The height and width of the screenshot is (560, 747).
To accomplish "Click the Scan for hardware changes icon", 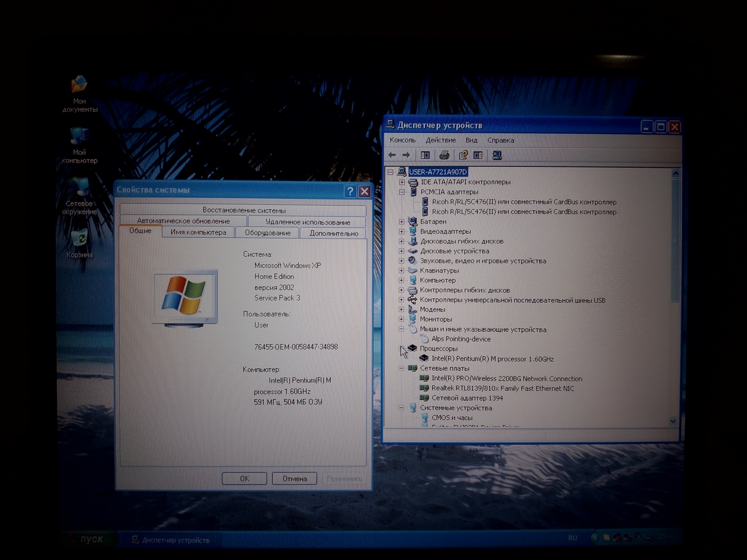I will click(x=497, y=155).
